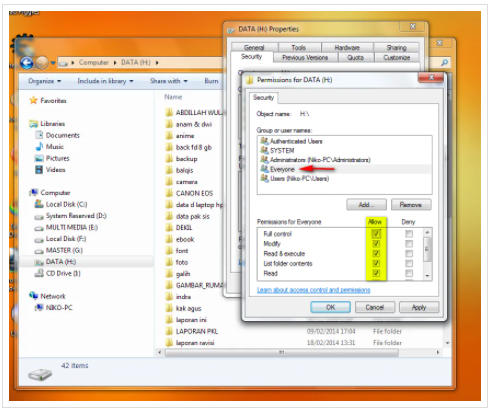Toggle Deny checkbox for Modify

click(409, 244)
